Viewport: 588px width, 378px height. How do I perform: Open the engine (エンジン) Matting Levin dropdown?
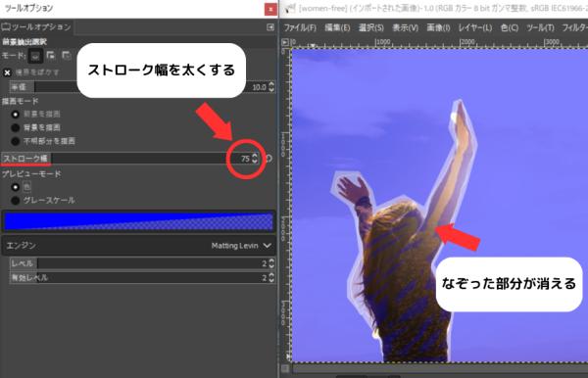tap(139, 246)
